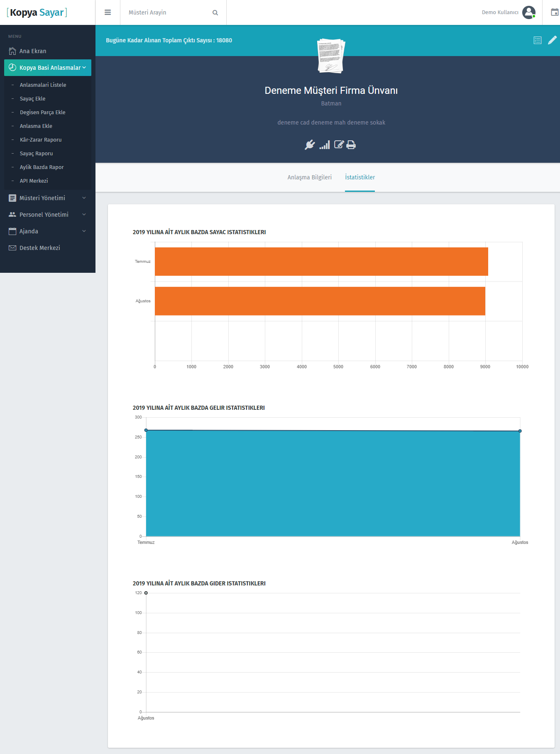Select the İstatistikler tab

tap(360, 177)
